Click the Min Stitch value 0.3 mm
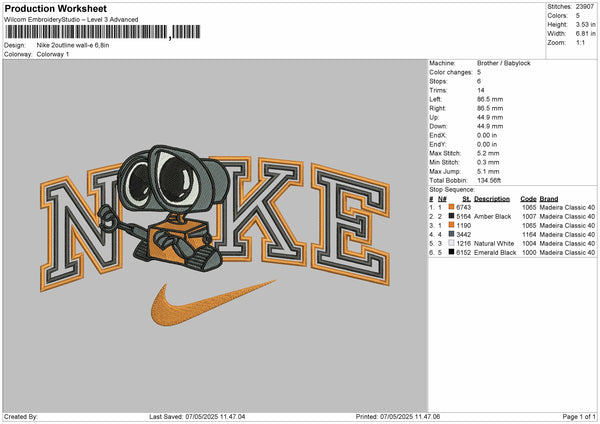The image size is (600, 424). tap(488, 163)
